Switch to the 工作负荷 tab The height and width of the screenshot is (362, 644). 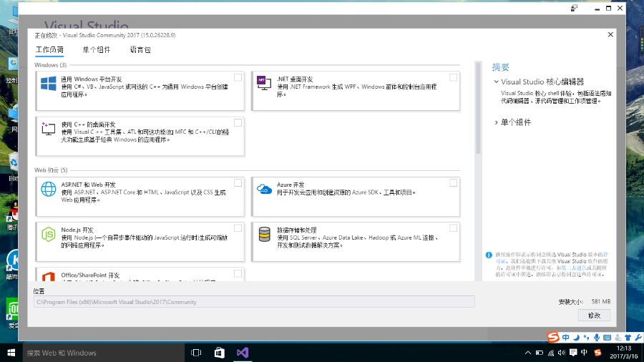49,49
